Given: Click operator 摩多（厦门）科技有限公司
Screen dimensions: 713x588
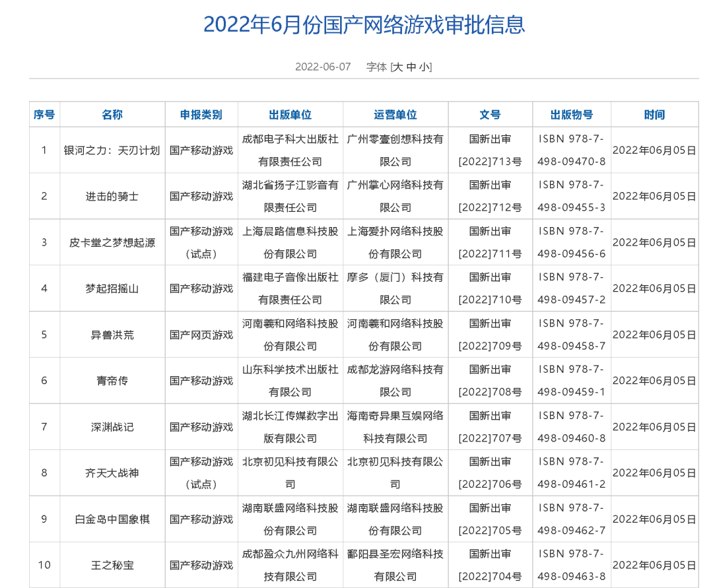Looking at the screenshot, I should [x=395, y=288].
